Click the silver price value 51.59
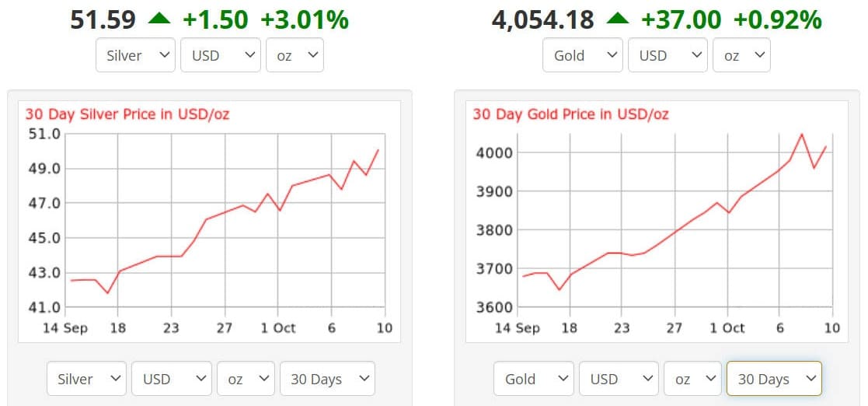Image resolution: width=868 pixels, height=406 pixels. (101, 19)
